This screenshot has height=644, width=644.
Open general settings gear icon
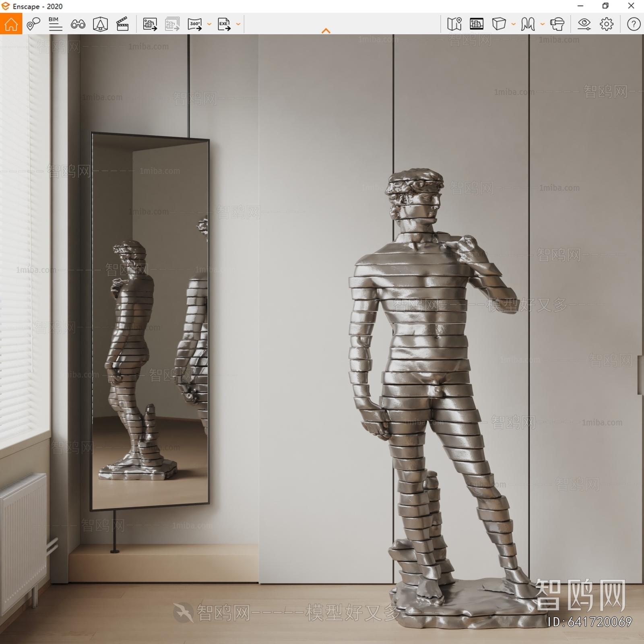coord(607,24)
